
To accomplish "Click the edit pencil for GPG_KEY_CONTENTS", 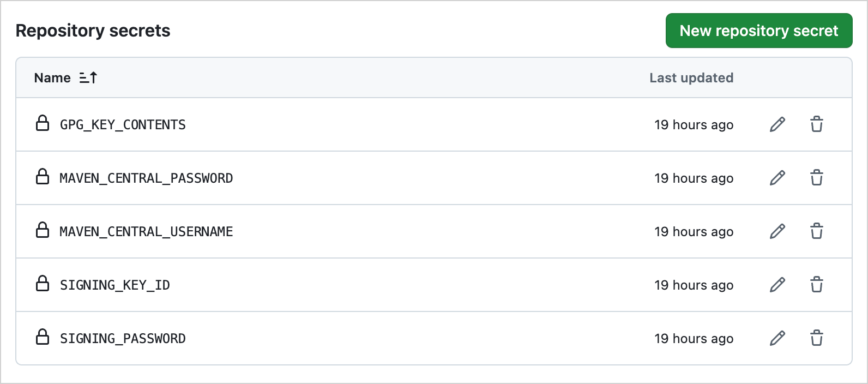I will click(776, 124).
